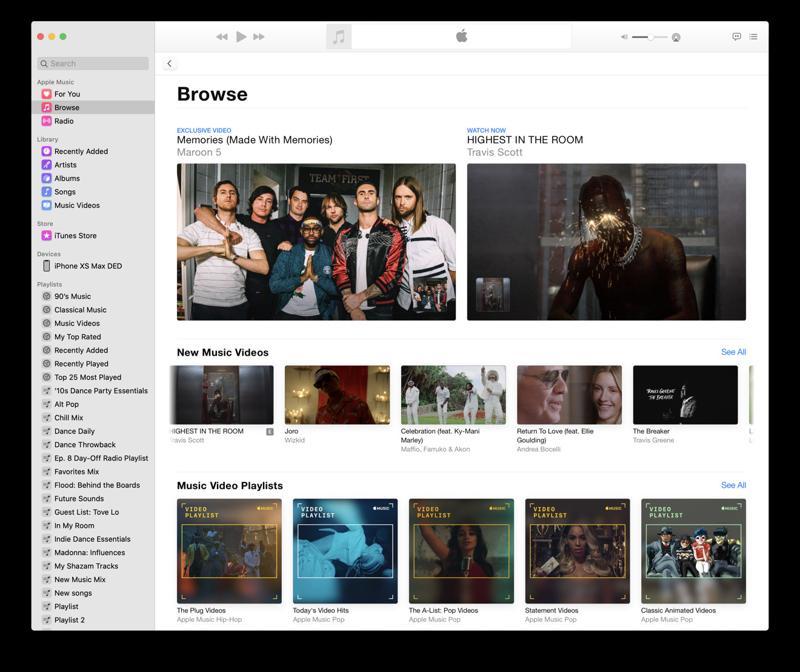Open the In My Room playlist

click(x=93, y=526)
